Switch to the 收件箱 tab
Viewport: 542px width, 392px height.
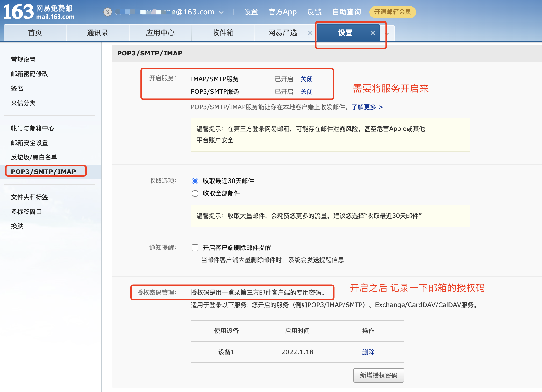click(223, 33)
